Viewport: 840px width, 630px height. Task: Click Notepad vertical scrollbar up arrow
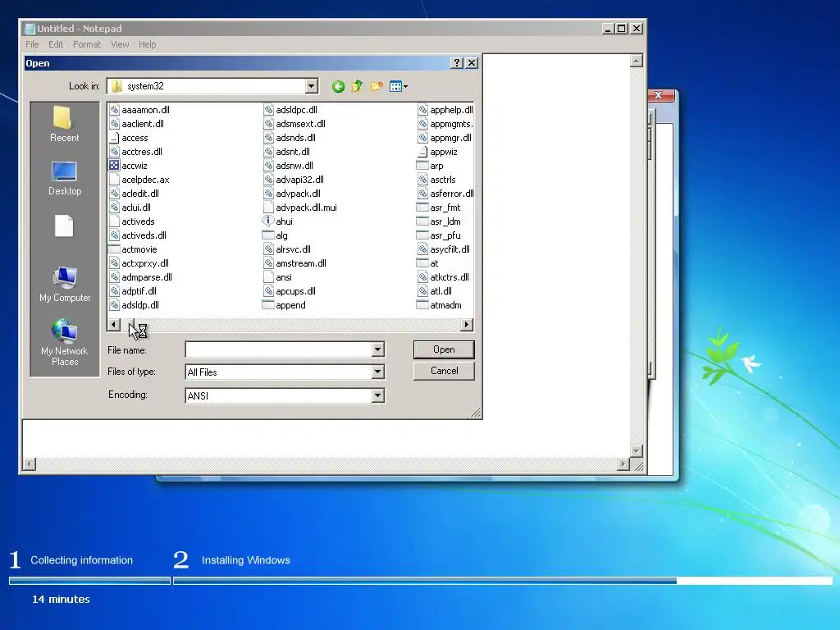coord(637,61)
